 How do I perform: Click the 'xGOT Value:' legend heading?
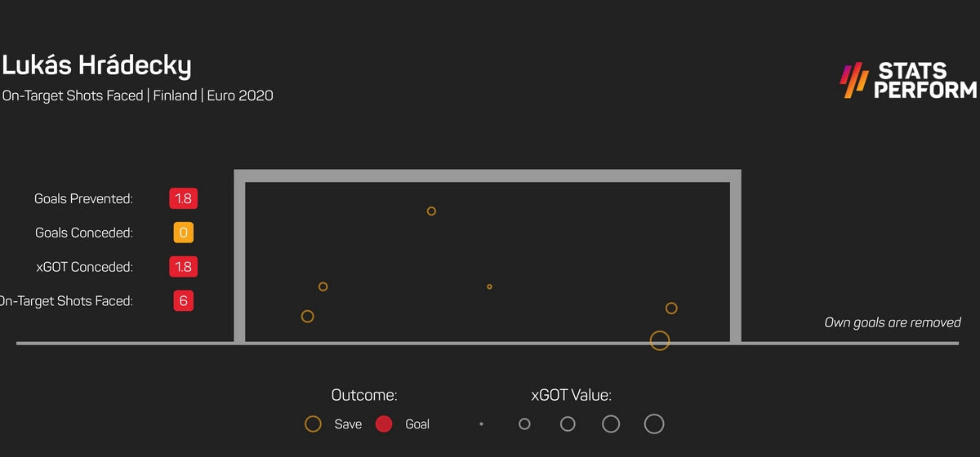(571, 396)
